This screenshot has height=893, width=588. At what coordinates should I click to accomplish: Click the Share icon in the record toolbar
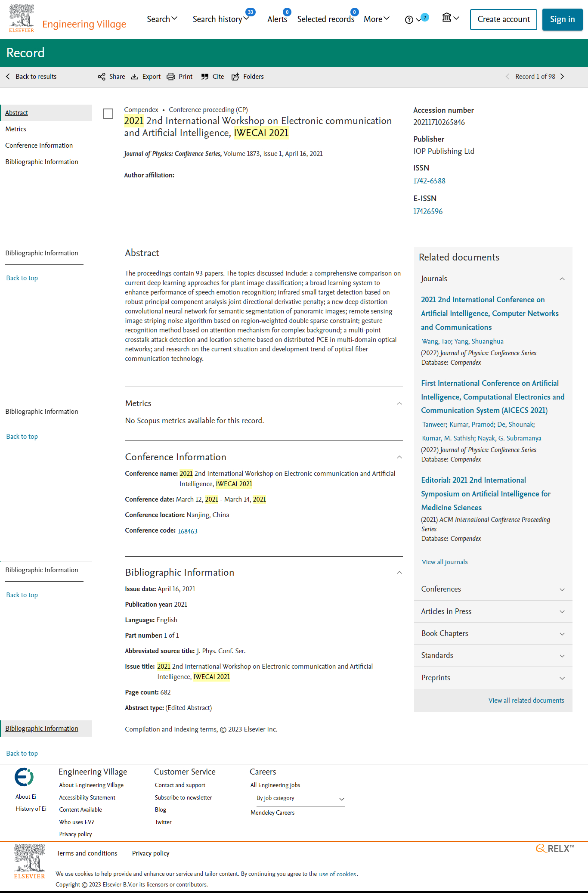tap(102, 77)
